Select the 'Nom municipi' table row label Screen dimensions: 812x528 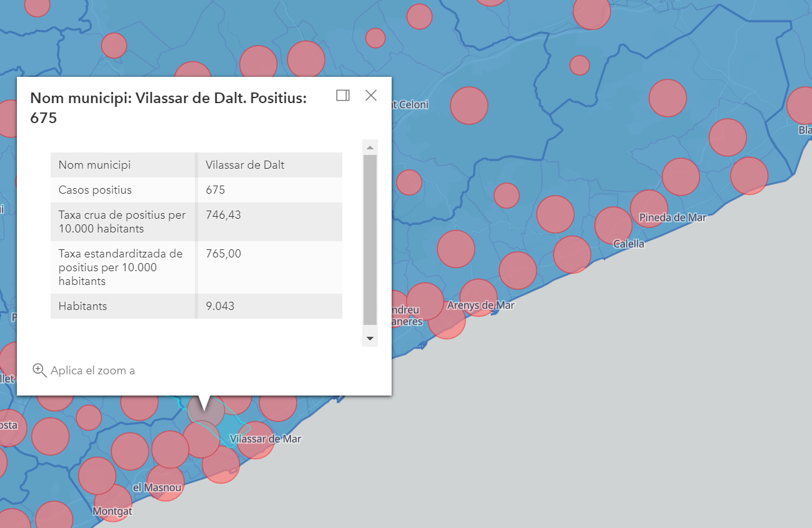point(95,165)
